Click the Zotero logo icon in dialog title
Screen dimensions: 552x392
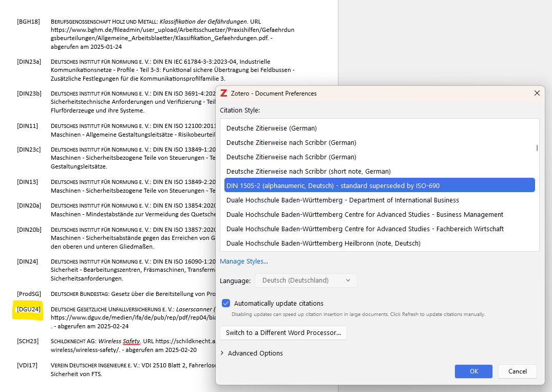(223, 94)
